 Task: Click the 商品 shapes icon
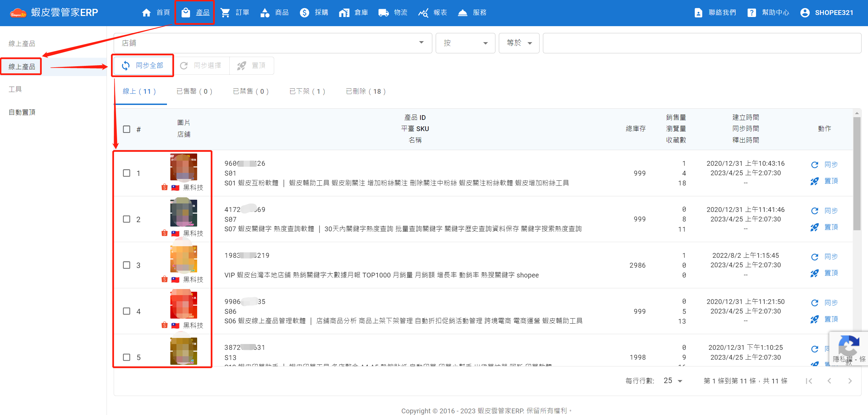click(265, 13)
